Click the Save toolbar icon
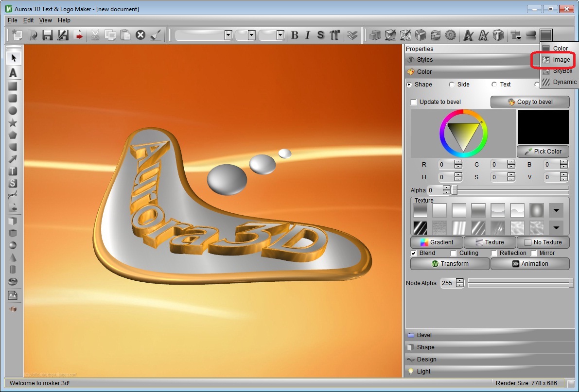The image size is (579, 392). [48, 35]
